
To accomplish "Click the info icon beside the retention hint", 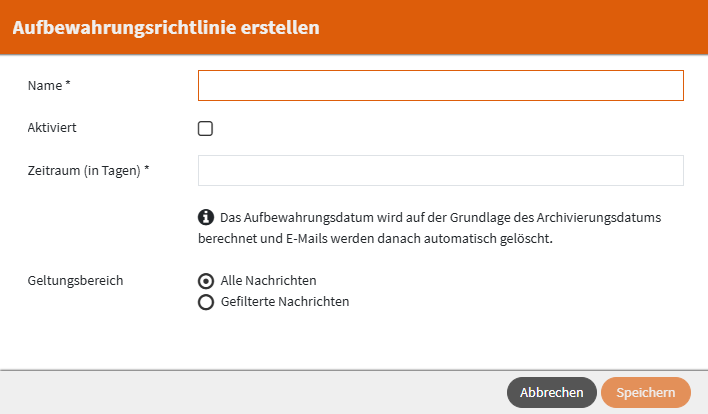I will 206,217.
